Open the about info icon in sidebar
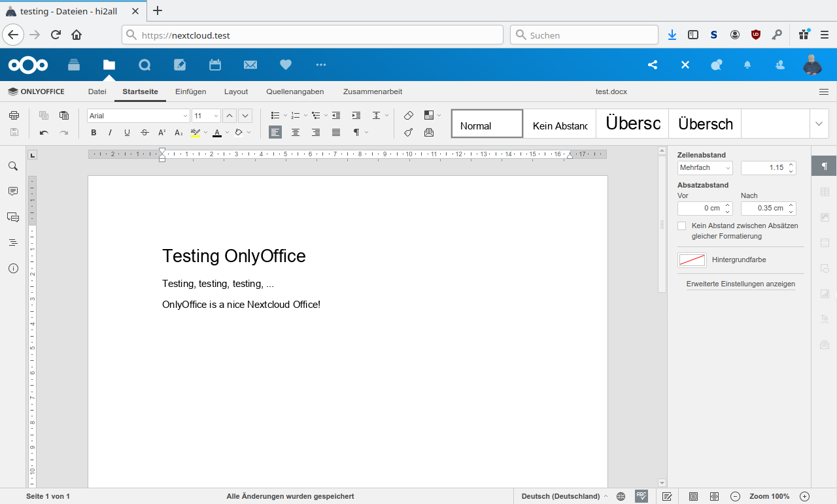Screen dimensions: 837x504 pos(13,268)
